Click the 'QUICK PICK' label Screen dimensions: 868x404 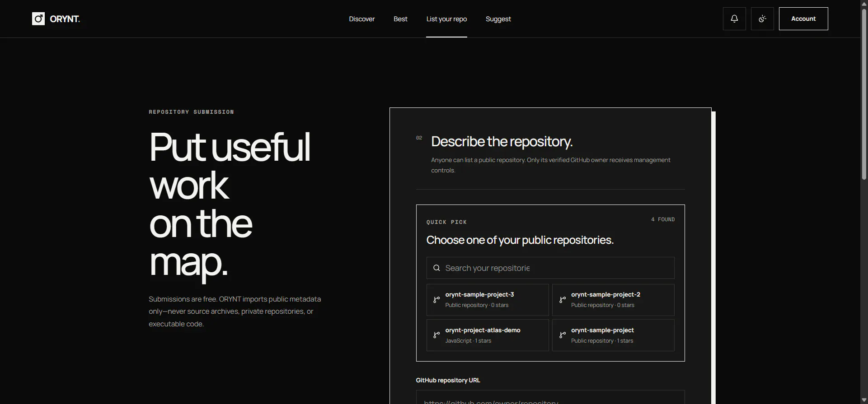(x=446, y=222)
